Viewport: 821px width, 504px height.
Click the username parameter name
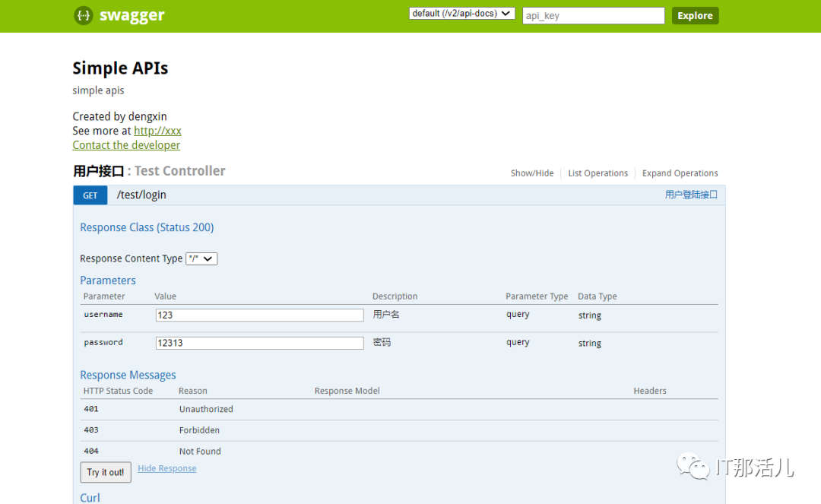tap(103, 315)
